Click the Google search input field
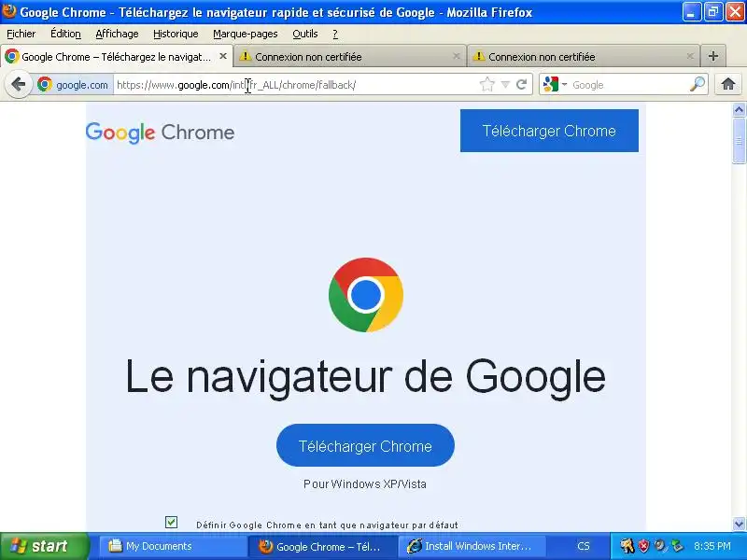 628,85
